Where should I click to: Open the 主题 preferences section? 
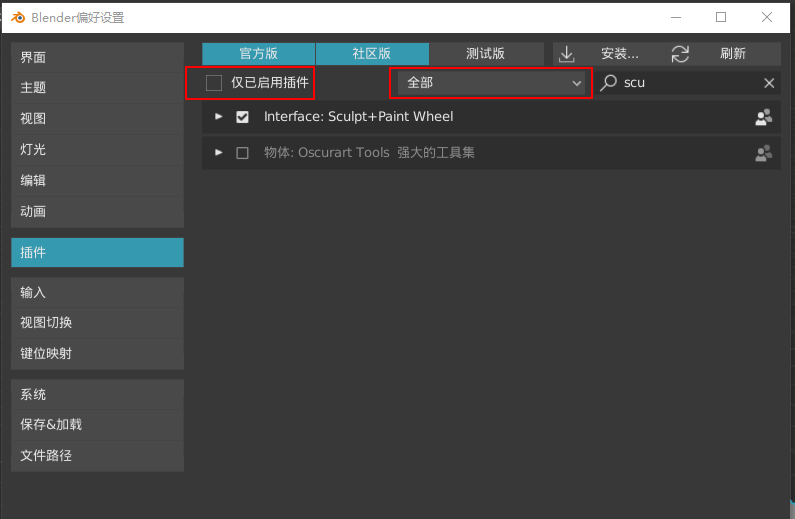[x=97, y=88]
